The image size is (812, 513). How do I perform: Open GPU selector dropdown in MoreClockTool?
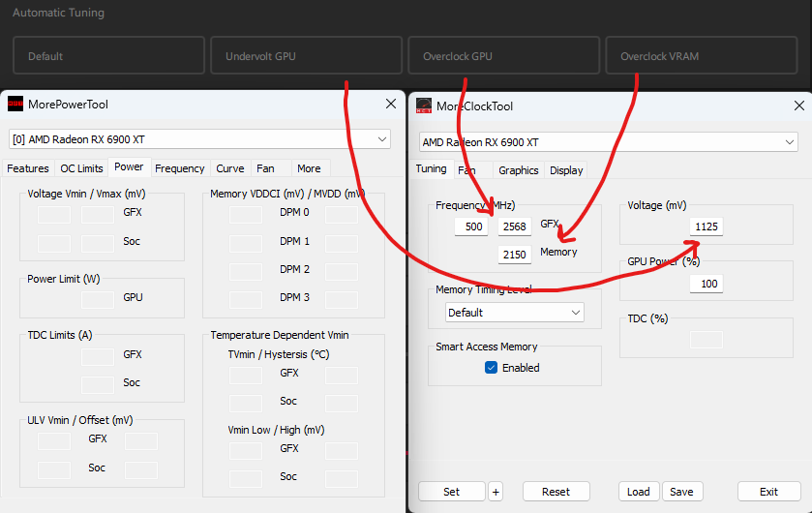click(x=608, y=142)
